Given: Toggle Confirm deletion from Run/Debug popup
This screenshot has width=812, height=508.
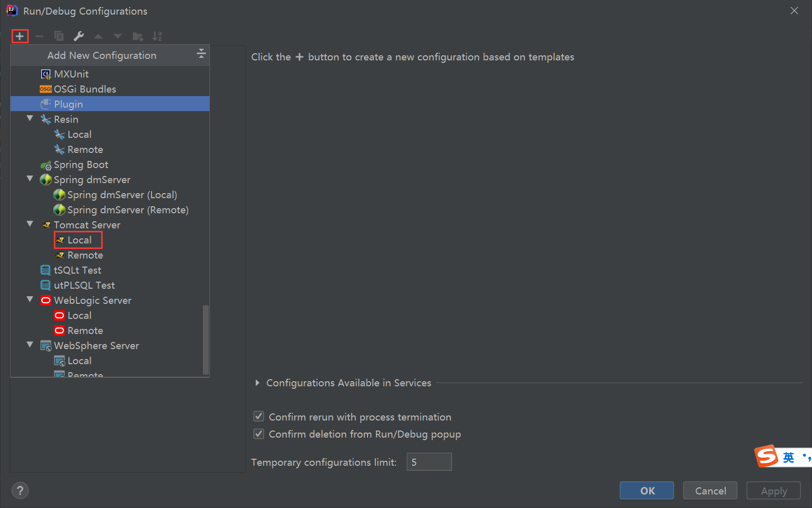Looking at the screenshot, I should [x=259, y=434].
